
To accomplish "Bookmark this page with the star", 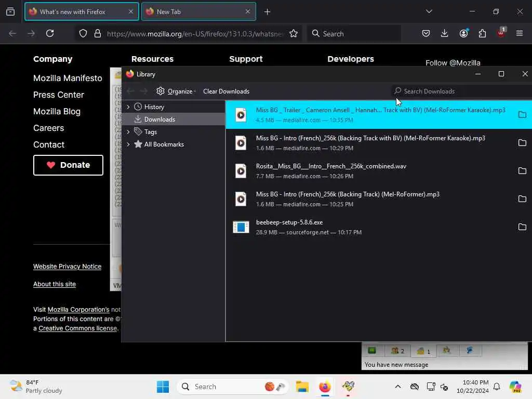I will pyautogui.click(x=294, y=33).
